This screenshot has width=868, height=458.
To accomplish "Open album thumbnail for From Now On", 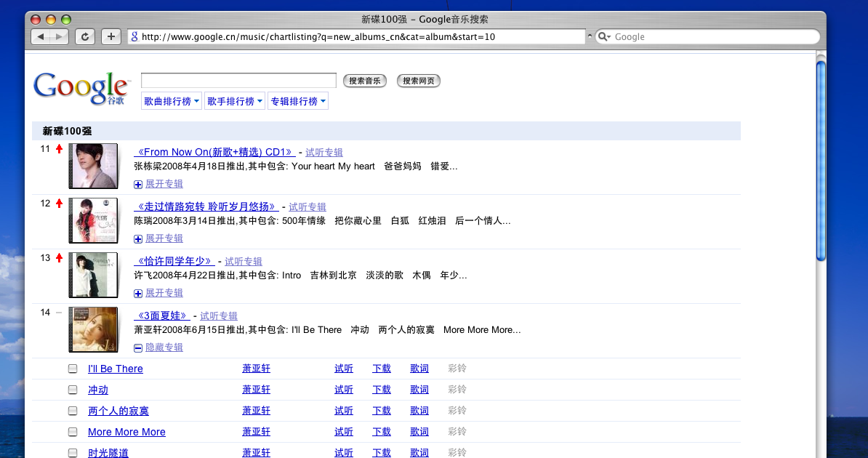I will point(93,166).
